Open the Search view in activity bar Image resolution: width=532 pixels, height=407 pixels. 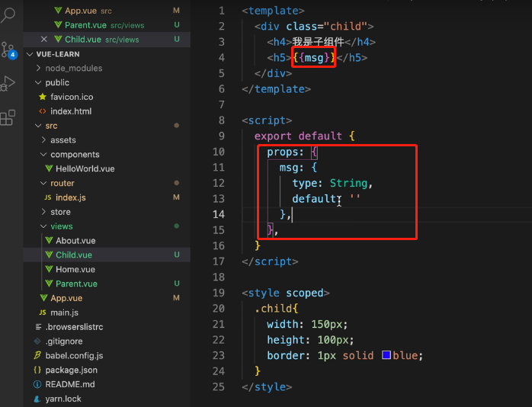pyautogui.click(x=8, y=15)
